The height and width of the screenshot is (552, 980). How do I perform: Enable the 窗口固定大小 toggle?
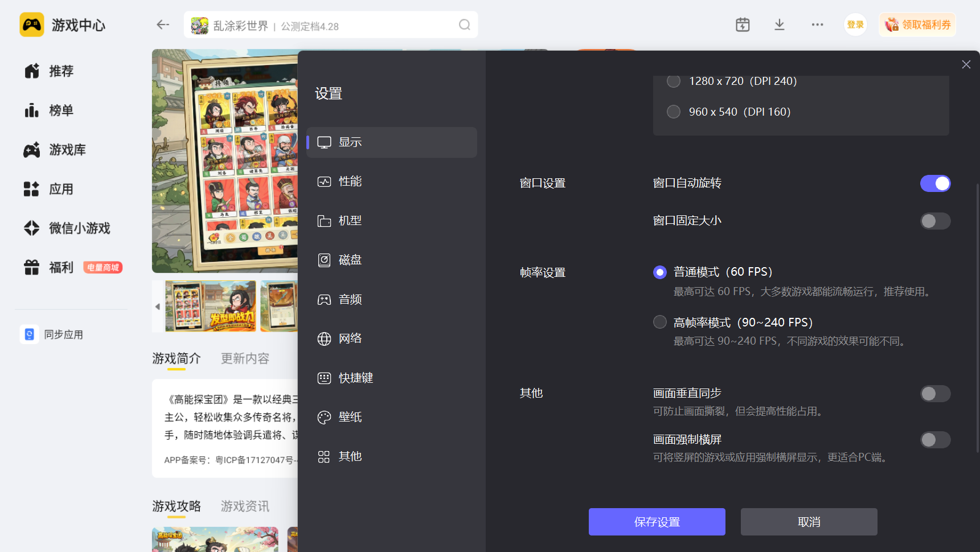(x=935, y=221)
